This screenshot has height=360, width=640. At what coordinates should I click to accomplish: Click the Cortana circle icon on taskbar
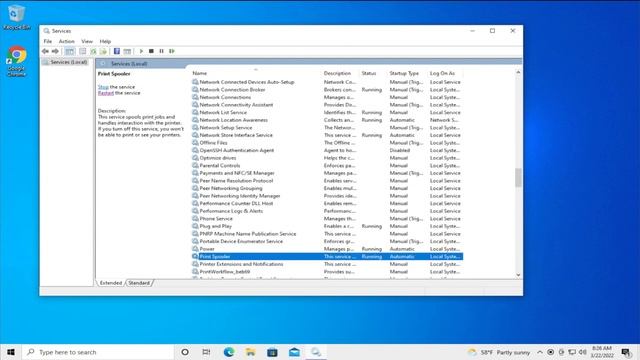pyautogui.click(x=185, y=352)
